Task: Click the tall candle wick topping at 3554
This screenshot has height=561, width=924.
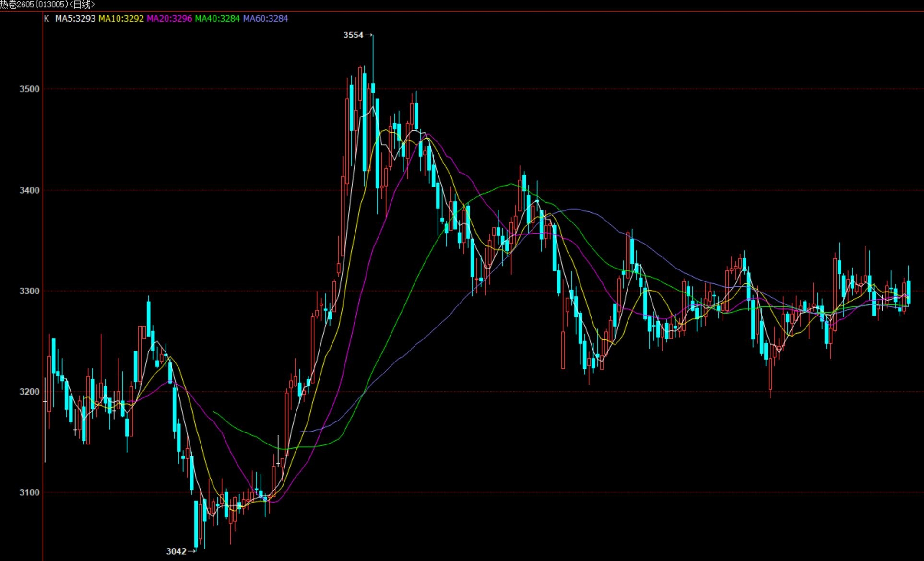Action: (373, 58)
